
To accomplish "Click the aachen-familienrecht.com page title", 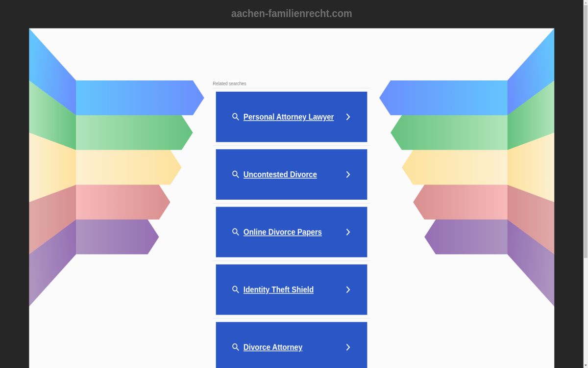I will [292, 14].
